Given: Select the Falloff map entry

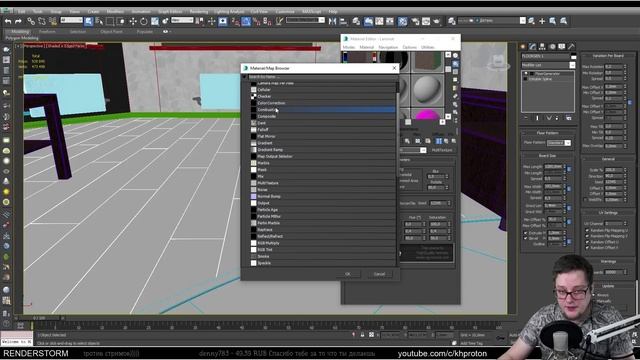Looking at the screenshot, I should [323, 130].
